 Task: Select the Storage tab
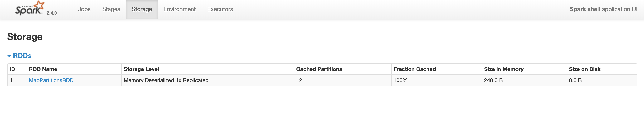[142, 9]
